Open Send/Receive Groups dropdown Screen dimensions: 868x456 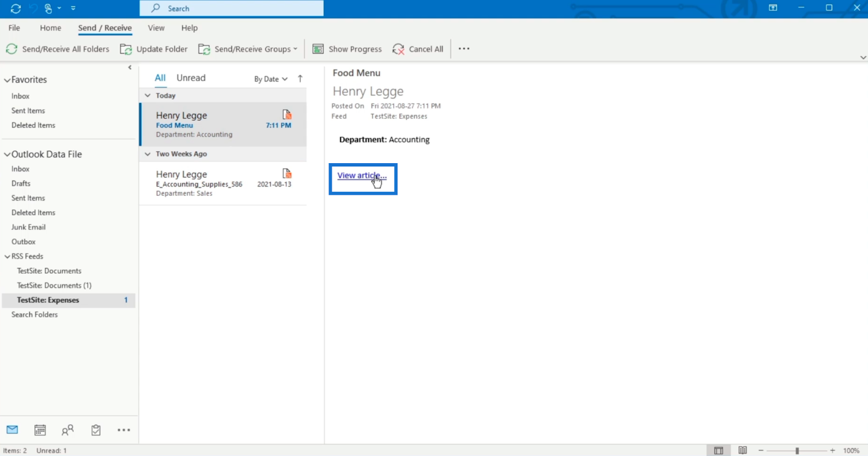point(248,49)
